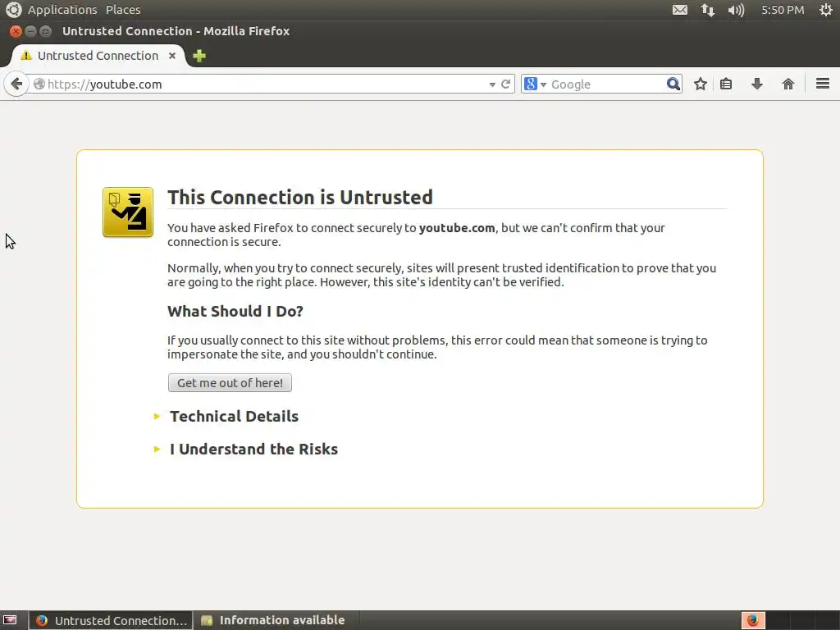The height and width of the screenshot is (630, 840).
Task: Click Firefox workspace icon in bottom panel
Action: click(753, 620)
